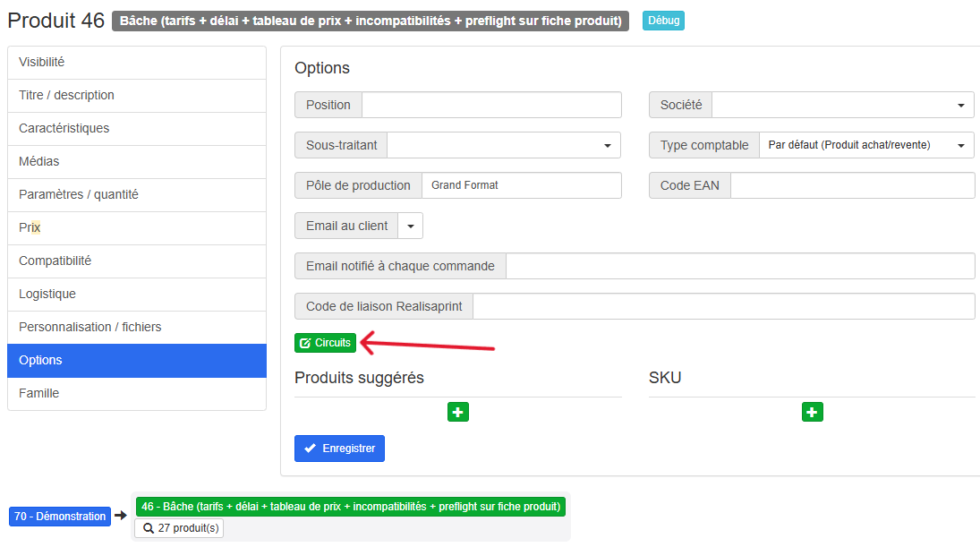Expand the Type comptable dropdown
Image resolution: width=980 pixels, height=547 pixels.
865,145
